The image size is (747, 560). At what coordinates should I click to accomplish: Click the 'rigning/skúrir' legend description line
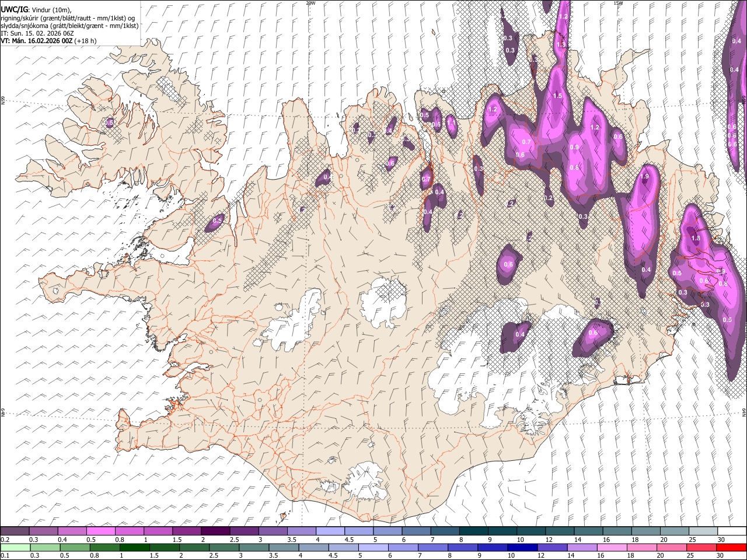pyautogui.click(x=68, y=17)
